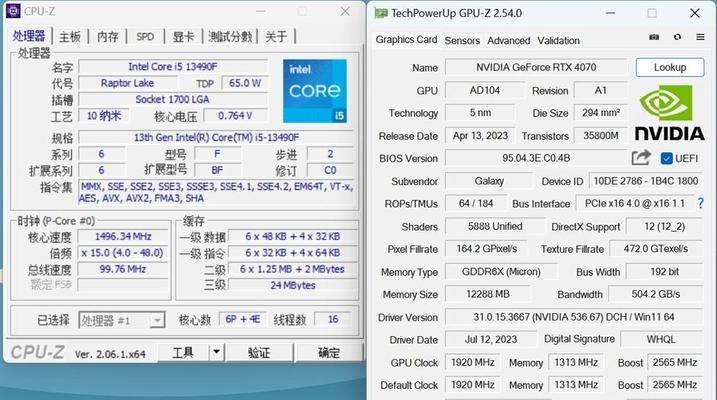Click the GPU Clock Boost value 2565 MHz
The width and height of the screenshot is (717, 400).
pos(674,362)
